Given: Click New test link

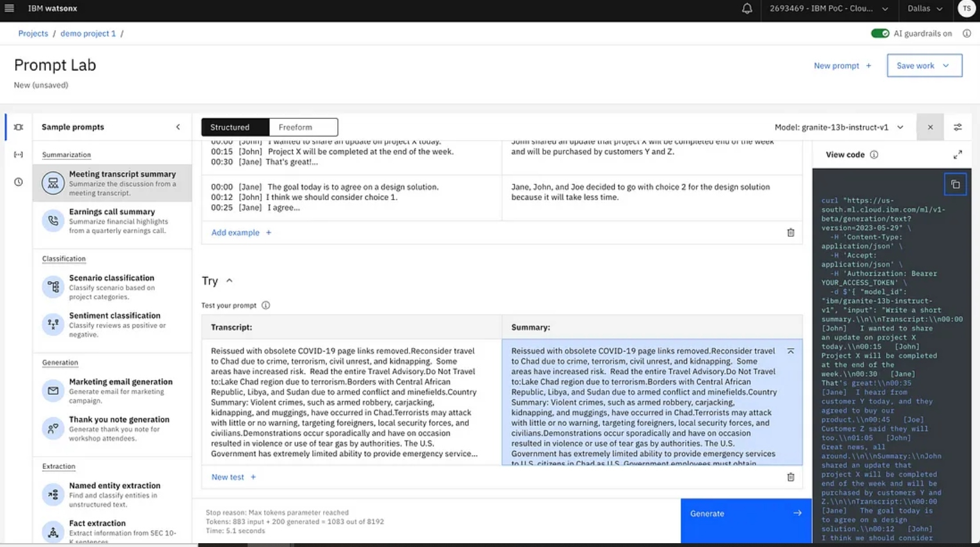Looking at the screenshot, I should pyautogui.click(x=233, y=477).
